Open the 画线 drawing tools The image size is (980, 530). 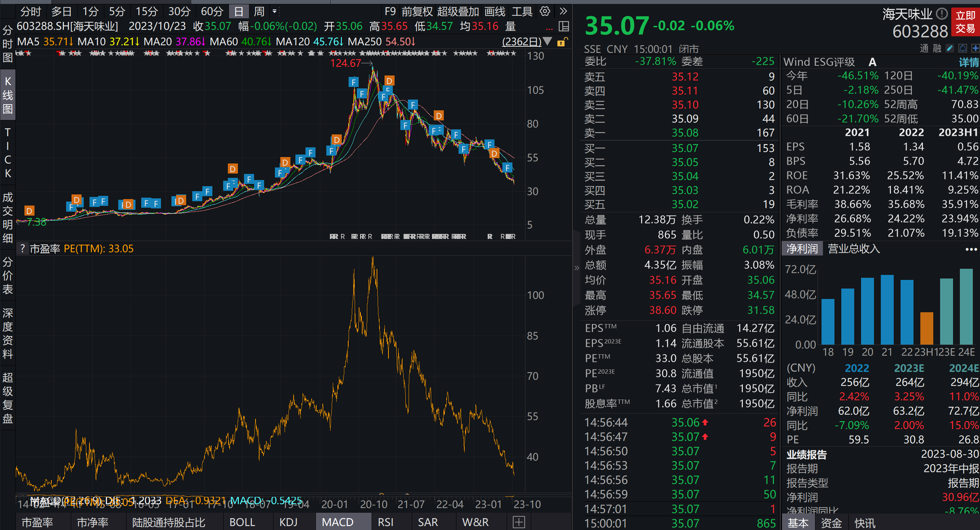[494, 11]
